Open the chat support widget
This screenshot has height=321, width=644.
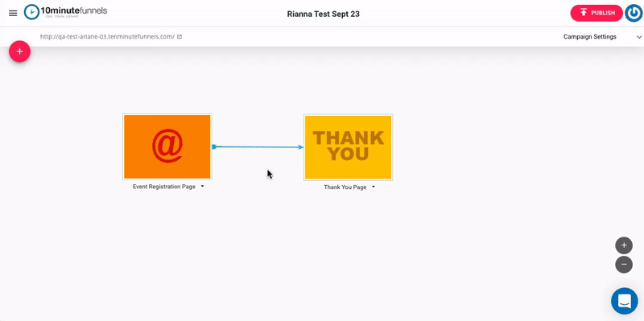pos(625,301)
